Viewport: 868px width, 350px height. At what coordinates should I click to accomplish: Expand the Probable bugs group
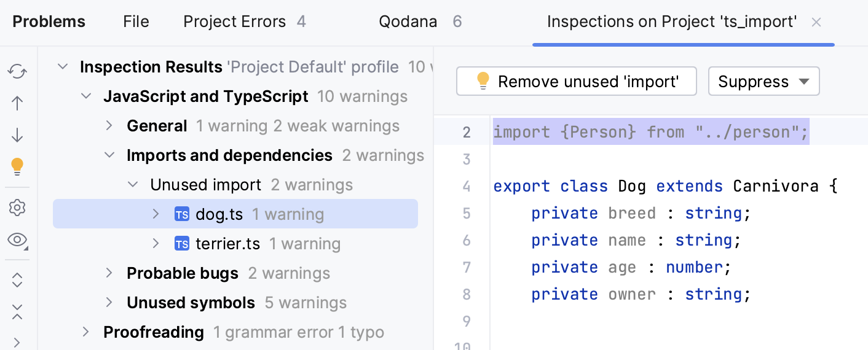(109, 273)
